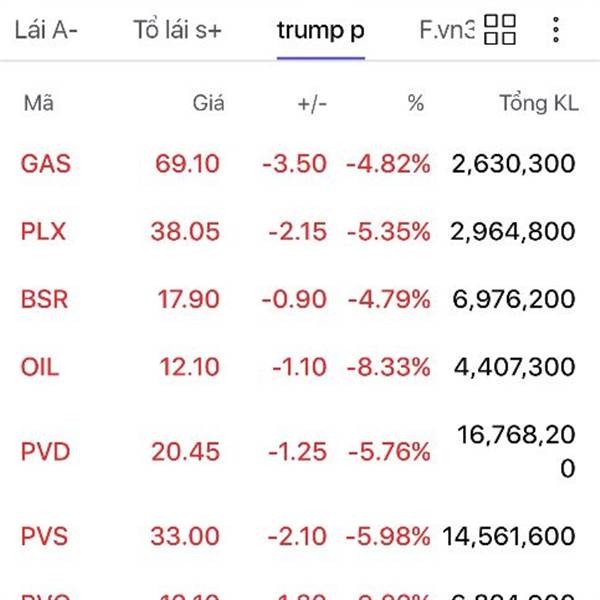Sort by the Tổng KL column header
This screenshot has width=600, height=600.
(539, 104)
